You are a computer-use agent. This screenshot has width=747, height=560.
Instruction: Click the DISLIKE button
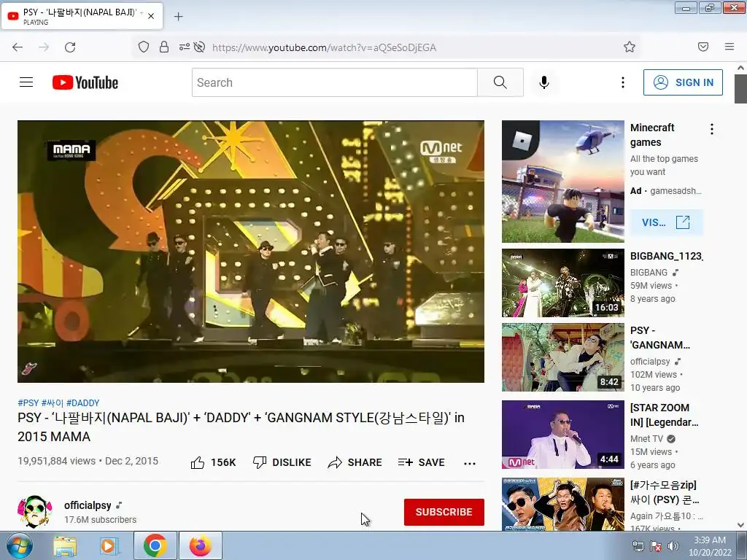(x=282, y=462)
